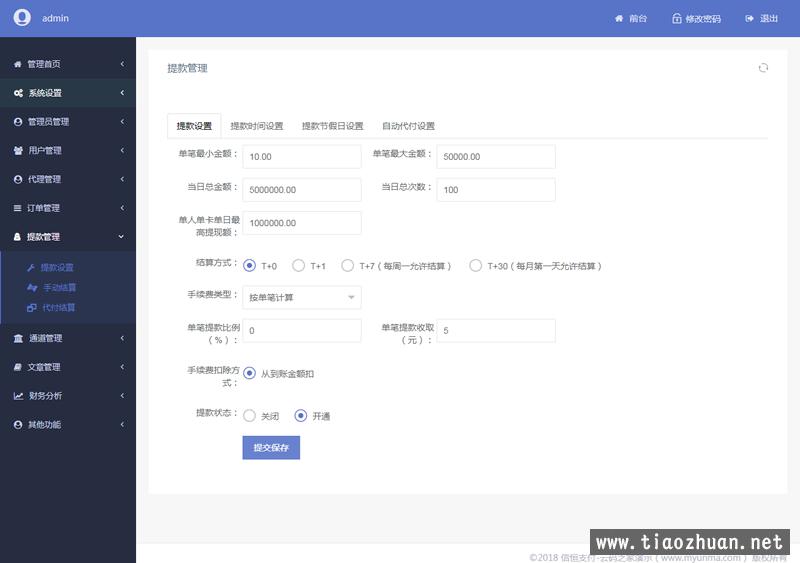800x563 pixels.
Task: Expand the 通道管理 sidebar menu
Action: [x=68, y=339]
